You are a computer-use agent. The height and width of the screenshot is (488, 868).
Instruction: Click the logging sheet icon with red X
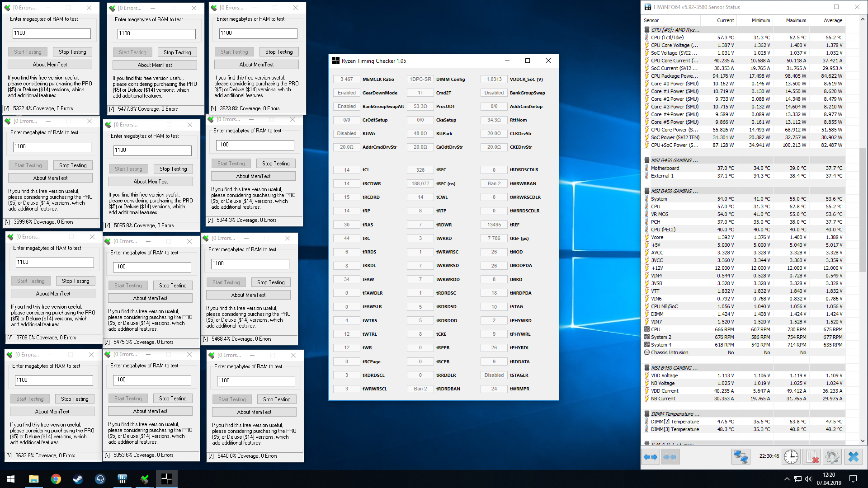coord(812,457)
